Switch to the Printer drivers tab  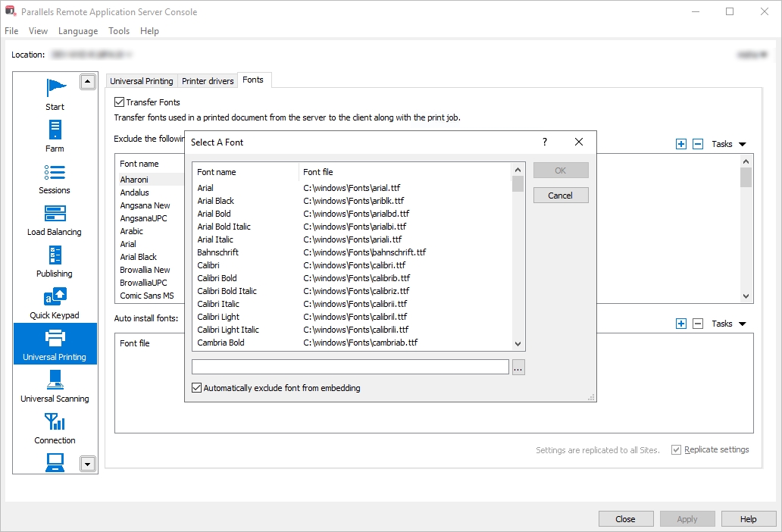(208, 81)
